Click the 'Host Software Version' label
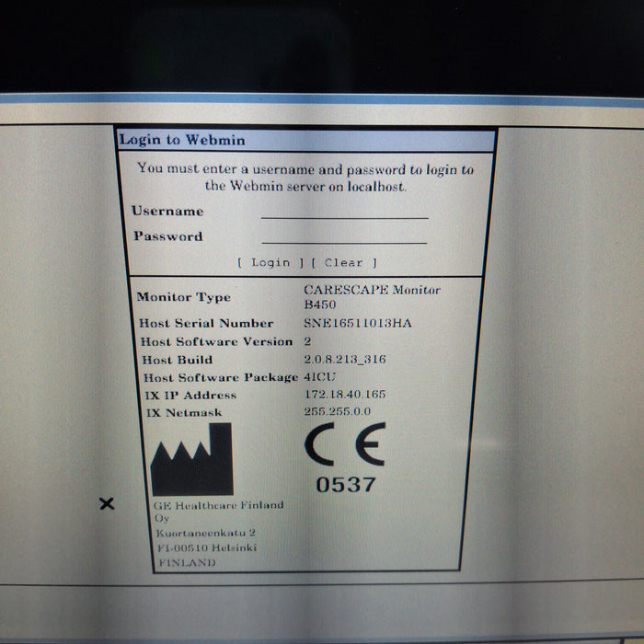Viewport: 644px width, 644px height. click(x=216, y=341)
